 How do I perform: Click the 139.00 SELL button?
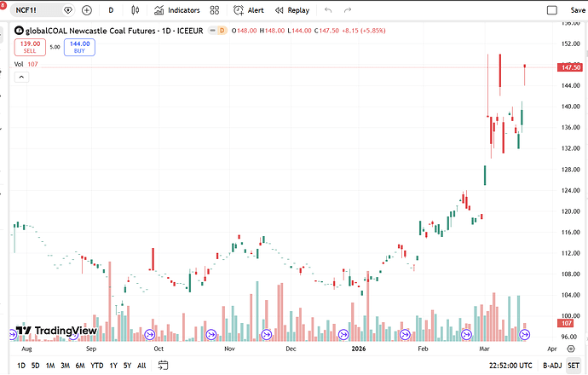[30, 47]
